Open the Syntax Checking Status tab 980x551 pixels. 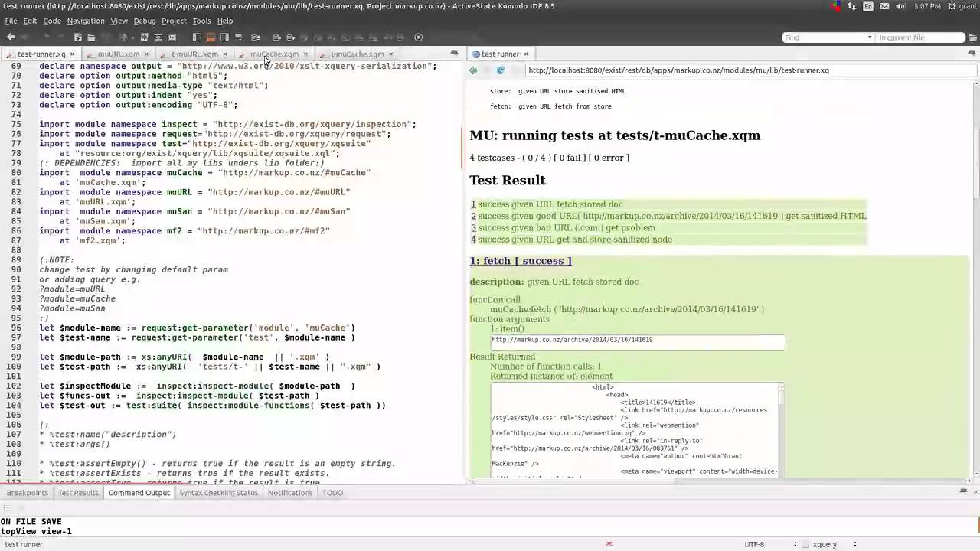click(x=218, y=493)
